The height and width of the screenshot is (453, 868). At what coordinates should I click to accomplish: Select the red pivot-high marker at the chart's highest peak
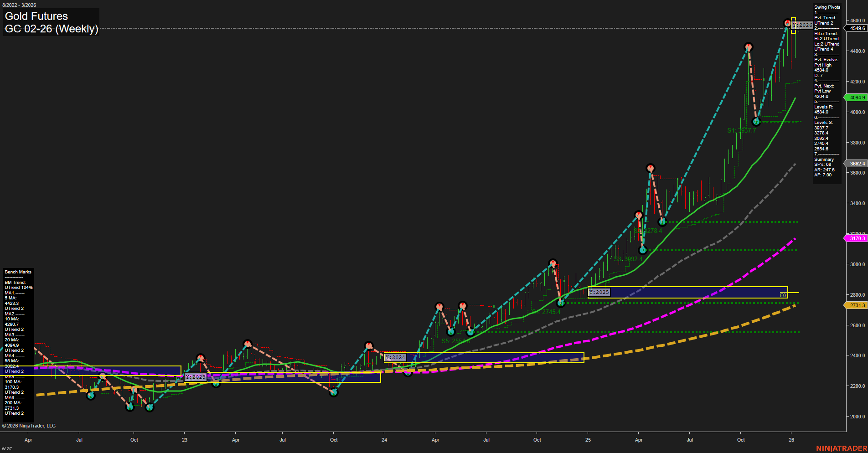(x=787, y=22)
